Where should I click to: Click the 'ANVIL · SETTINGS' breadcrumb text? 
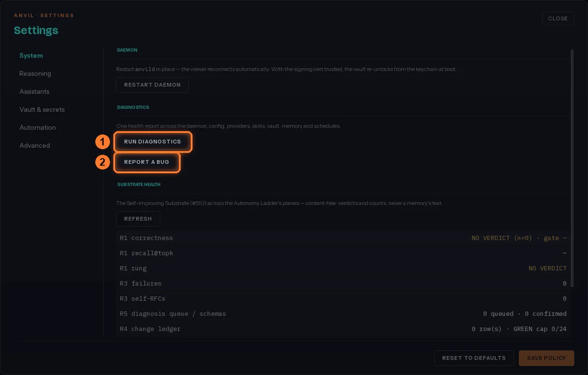(x=44, y=16)
